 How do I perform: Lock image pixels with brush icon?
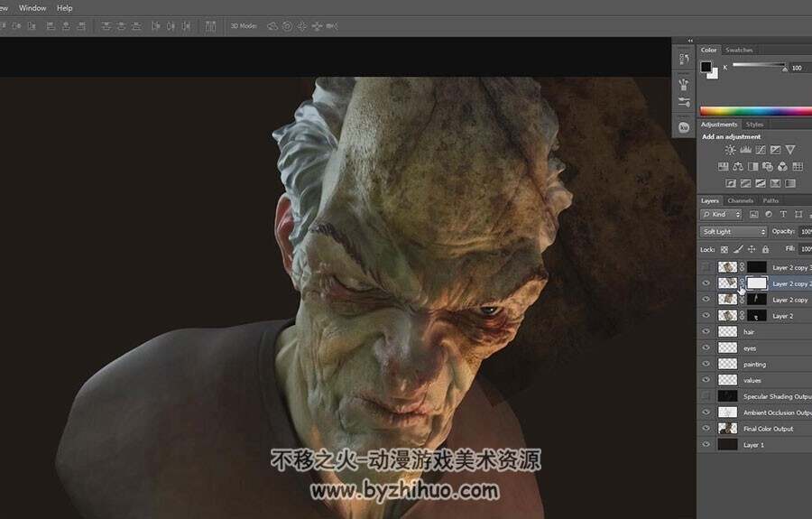[738, 250]
